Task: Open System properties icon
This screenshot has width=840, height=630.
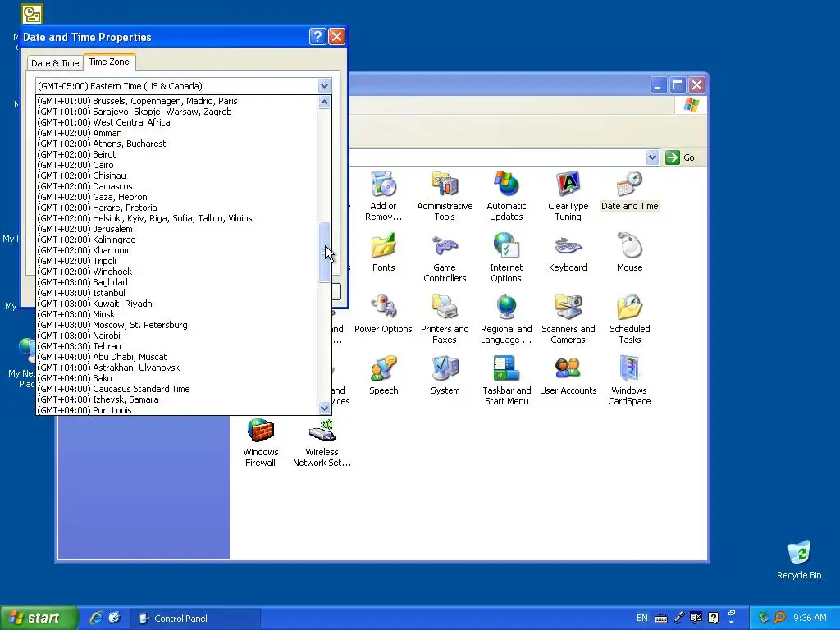Action: pos(445,376)
